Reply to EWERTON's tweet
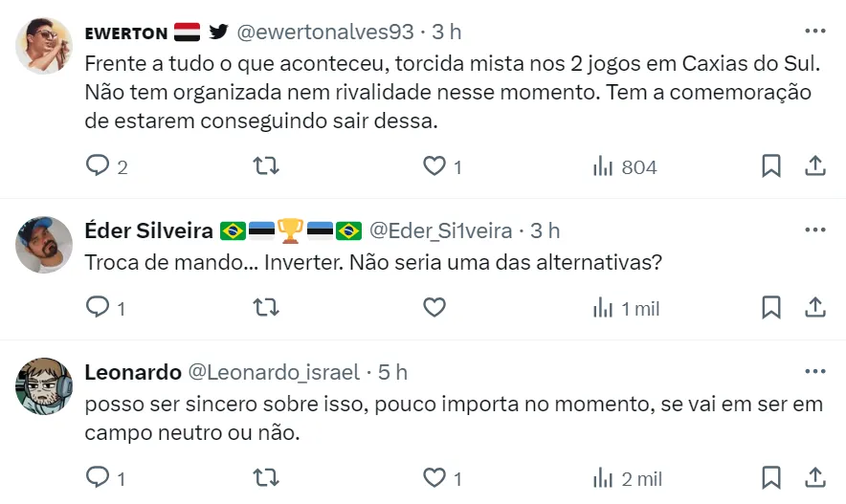Image resolution: width=846 pixels, height=504 pixels. (99, 166)
